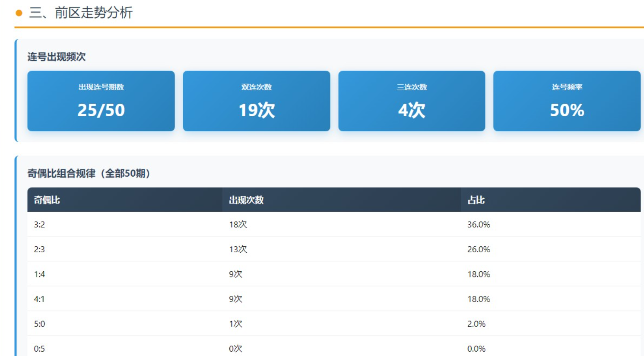Screen dimensions: 644x356
Task: Click the 三、前区走势分析 section heading
Action: pos(81,13)
